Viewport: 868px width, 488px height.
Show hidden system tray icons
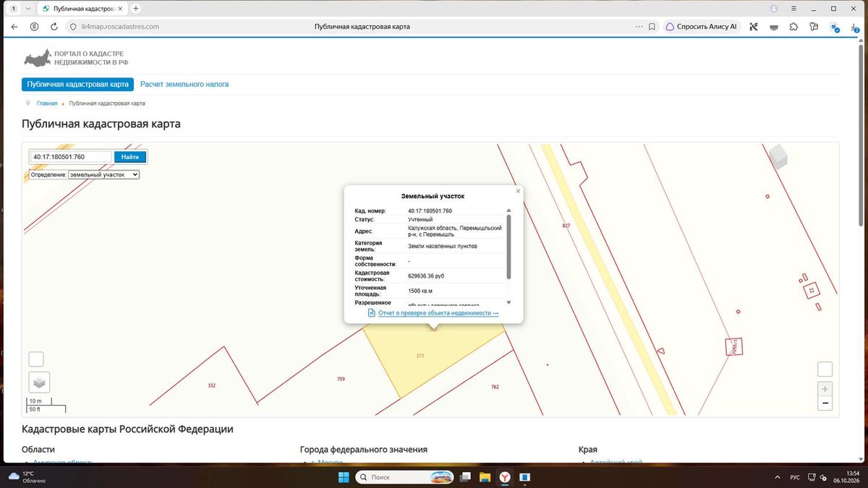tap(778, 477)
